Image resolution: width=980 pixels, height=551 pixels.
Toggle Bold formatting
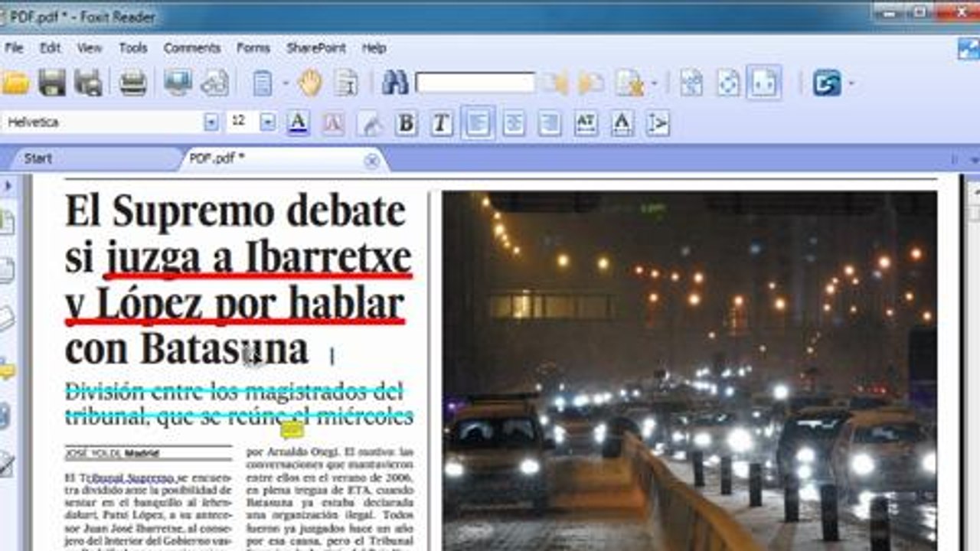(x=406, y=122)
